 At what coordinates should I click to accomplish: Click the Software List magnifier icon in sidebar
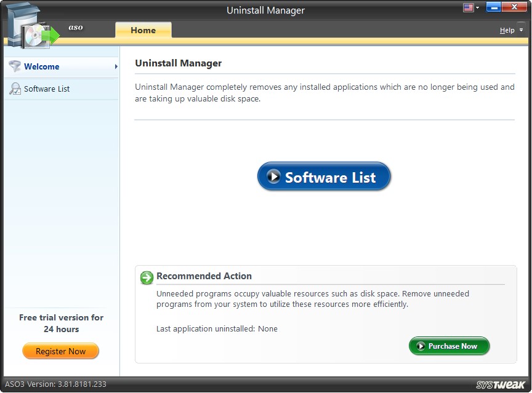pos(14,89)
